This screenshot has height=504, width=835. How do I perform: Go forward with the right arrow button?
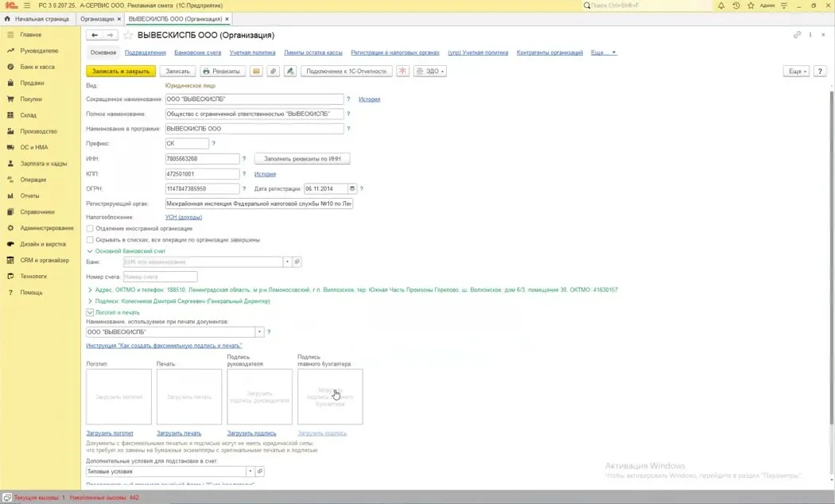(110, 35)
